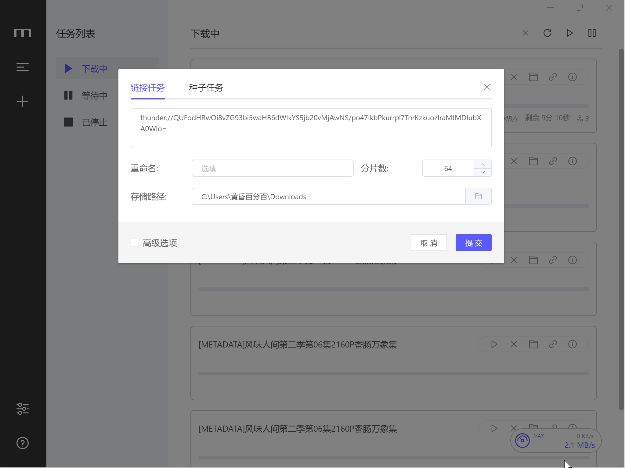This screenshot has height=468, width=625.
Task: Switch to the 种子任务 tab
Action: (206, 88)
